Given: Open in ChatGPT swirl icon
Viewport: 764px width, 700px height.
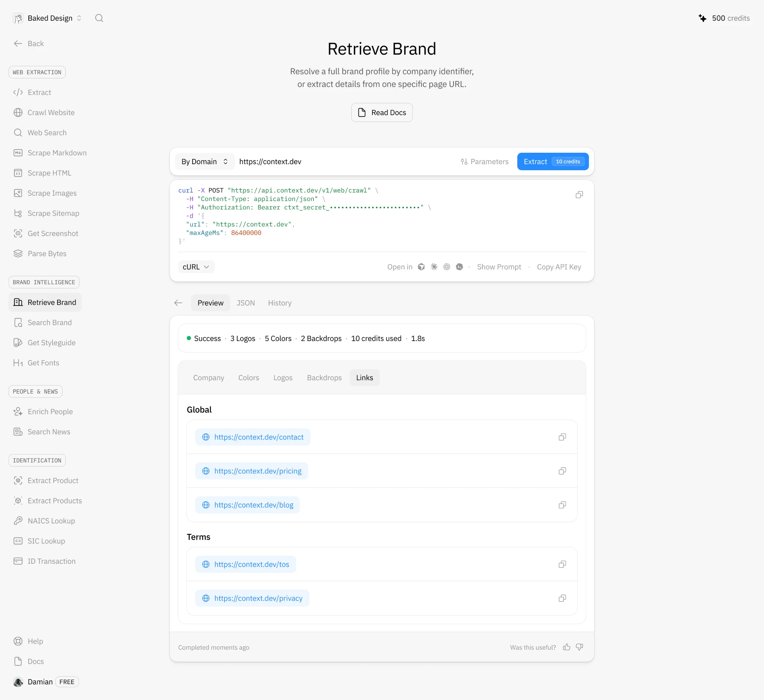Looking at the screenshot, I should (446, 267).
